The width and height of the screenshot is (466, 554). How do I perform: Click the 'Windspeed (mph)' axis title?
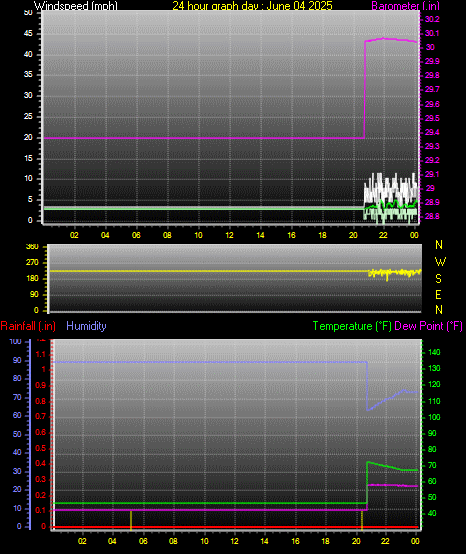(x=76, y=6)
